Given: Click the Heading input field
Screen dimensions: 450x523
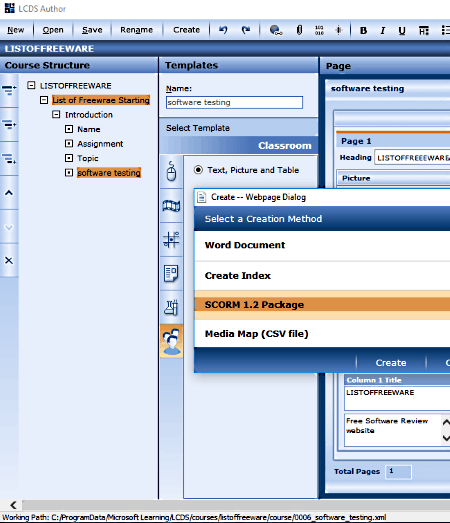Looking at the screenshot, I should (x=412, y=158).
